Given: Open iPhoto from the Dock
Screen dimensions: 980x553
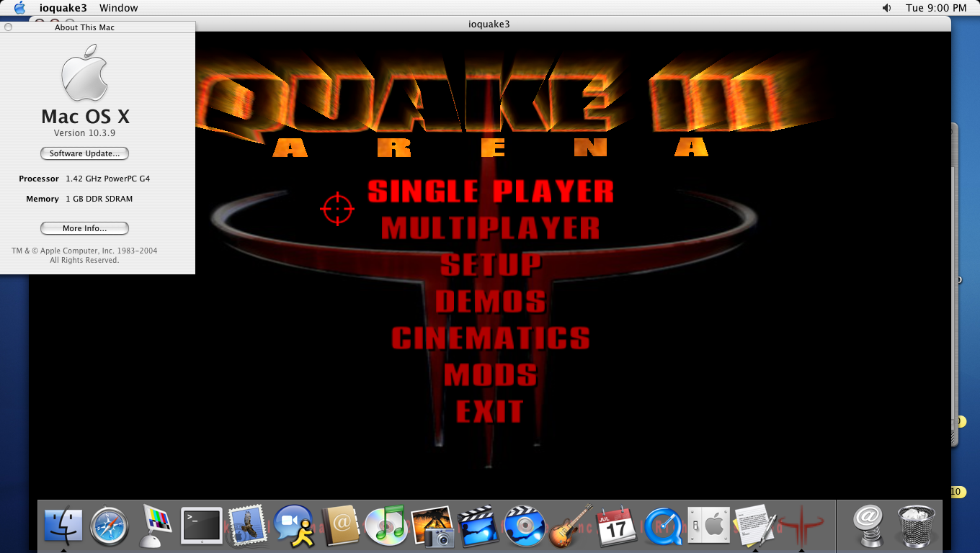Looking at the screenshot, I should tap(432, 526).
